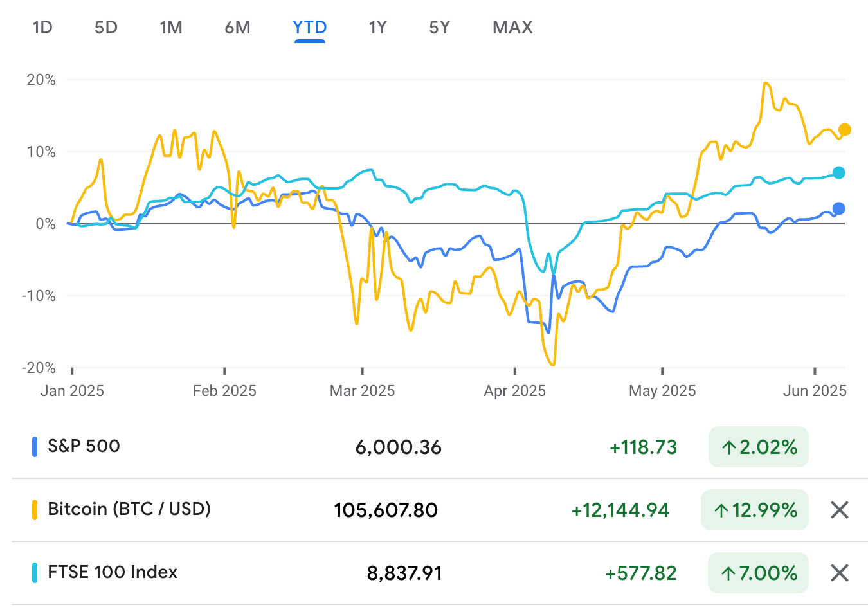Open the Bitcoin (BTC / USD) entry
This screenshot has height=612, width=868.
(129, 509)
